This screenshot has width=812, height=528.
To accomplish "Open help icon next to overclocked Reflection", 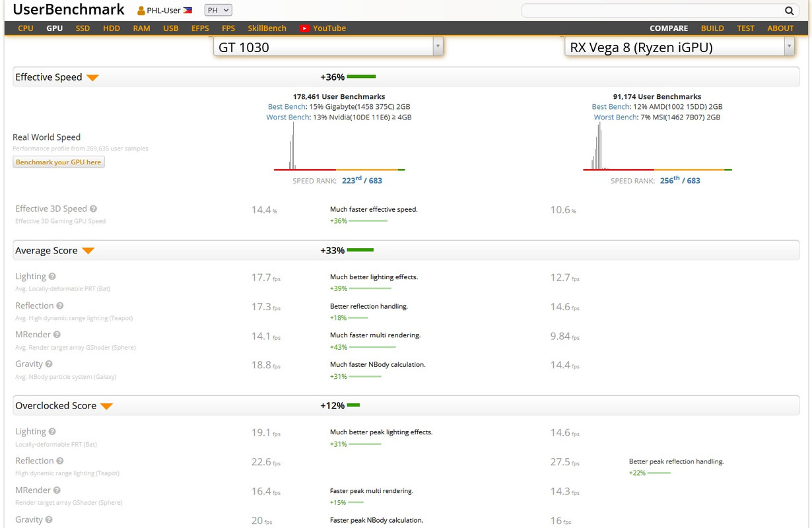I will click(x=60, y=461).
